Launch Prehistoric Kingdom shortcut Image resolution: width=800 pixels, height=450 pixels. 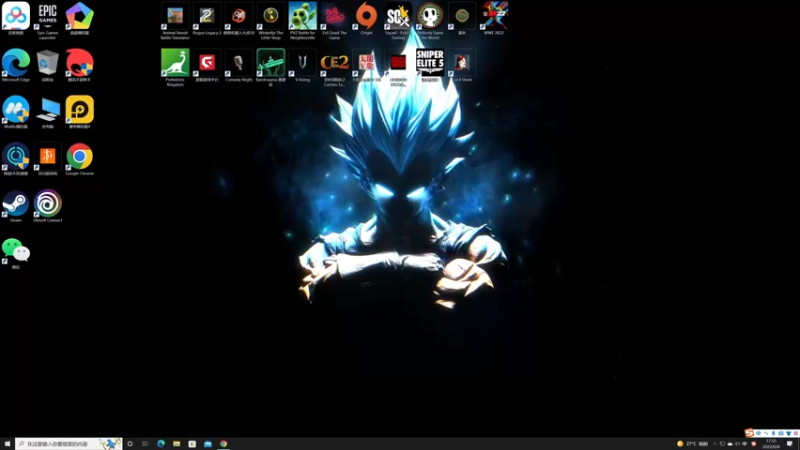[175, 67]
